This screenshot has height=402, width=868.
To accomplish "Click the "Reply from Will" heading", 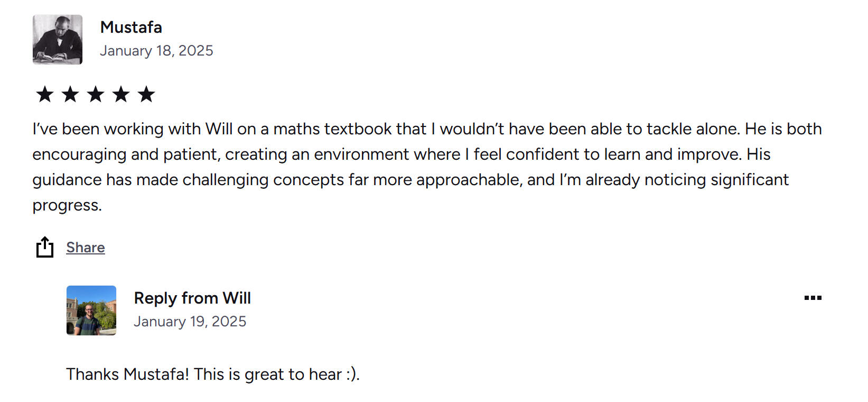I will click(192, 298).
